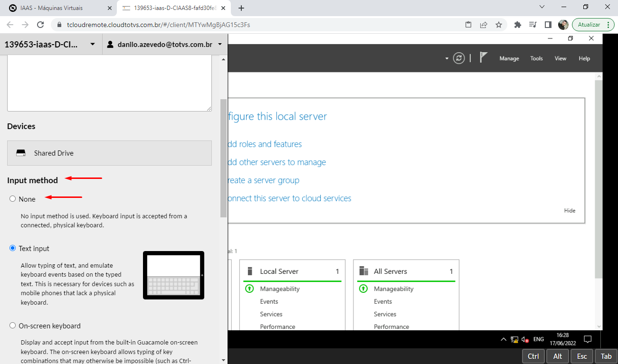
Task: Bookmark this page with the star
Action: [499, 25]
